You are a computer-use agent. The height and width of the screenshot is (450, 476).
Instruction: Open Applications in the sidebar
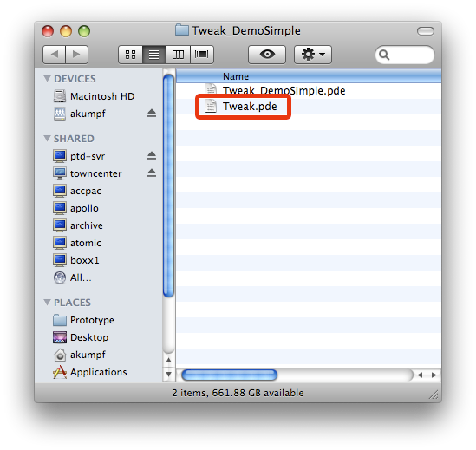tap(90, 372)
